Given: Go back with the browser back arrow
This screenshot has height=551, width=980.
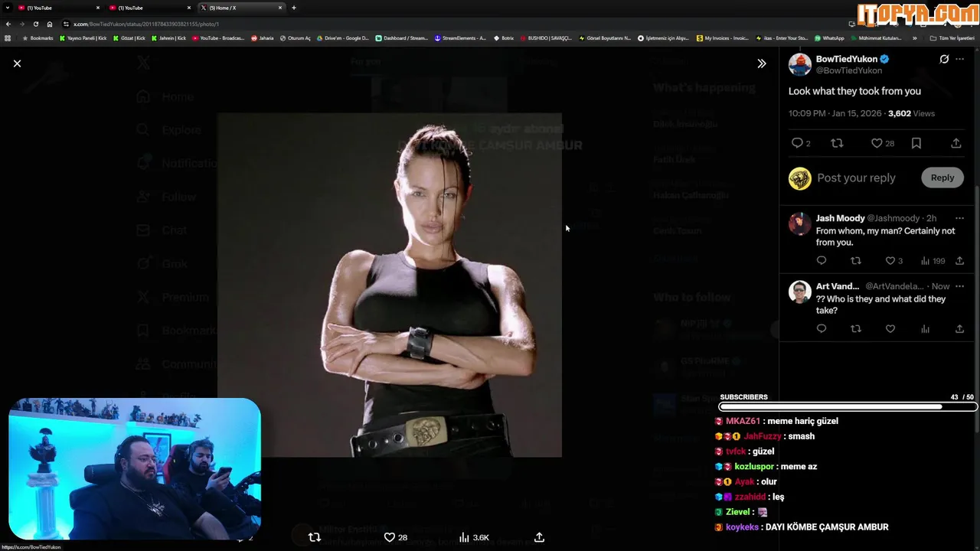Looking at the screenshot, I should [8, 24].
